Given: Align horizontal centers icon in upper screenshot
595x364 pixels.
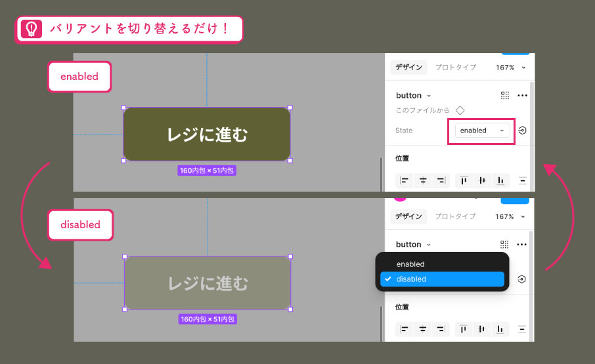Looking at the screenshot, I should click(x=423, y=180).
